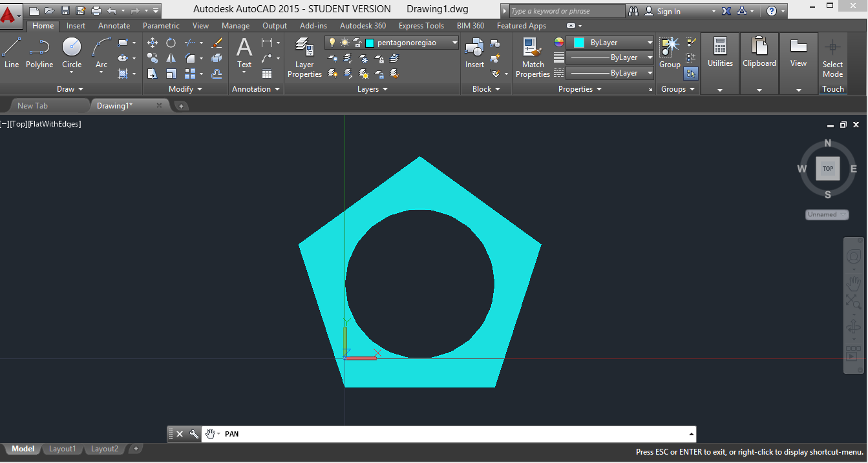
Task: Click the cyan current layer color swatch
Action: click(x=370, y=43)
